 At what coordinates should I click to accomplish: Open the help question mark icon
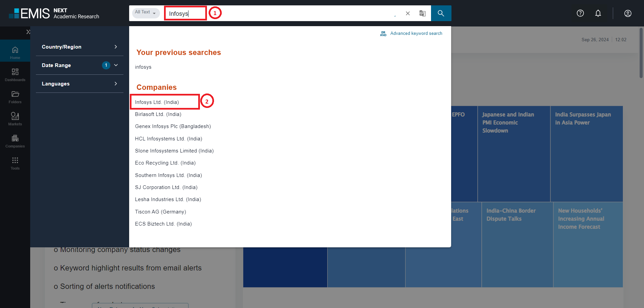tap(580, 13)
